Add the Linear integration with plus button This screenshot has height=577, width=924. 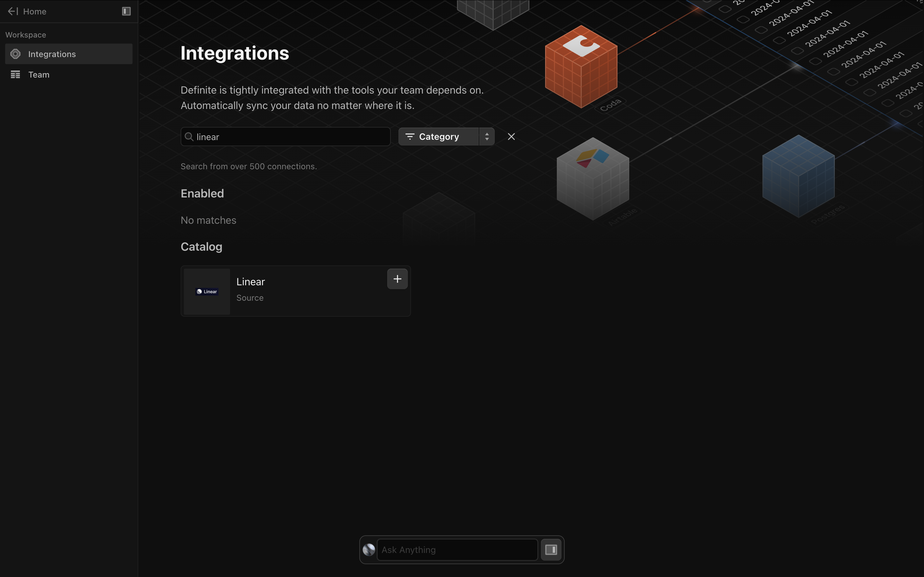click(397, 279)
